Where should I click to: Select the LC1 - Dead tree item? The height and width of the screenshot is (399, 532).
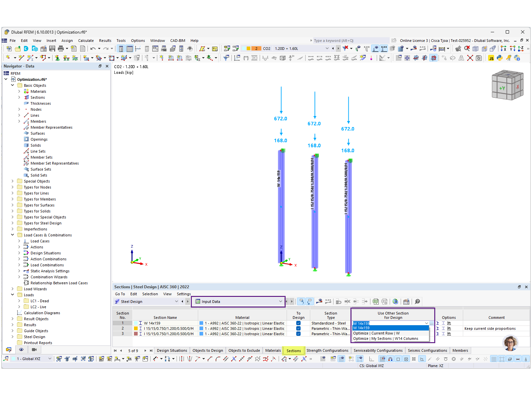[40, 301]
